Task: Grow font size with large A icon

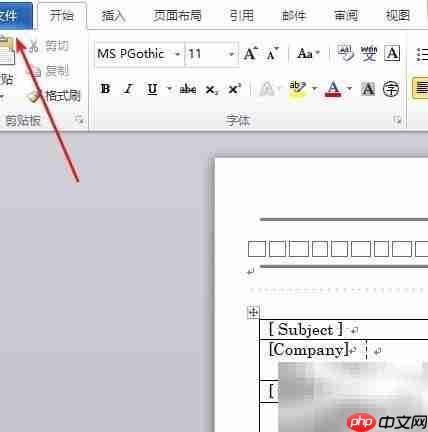Action: 251,54
